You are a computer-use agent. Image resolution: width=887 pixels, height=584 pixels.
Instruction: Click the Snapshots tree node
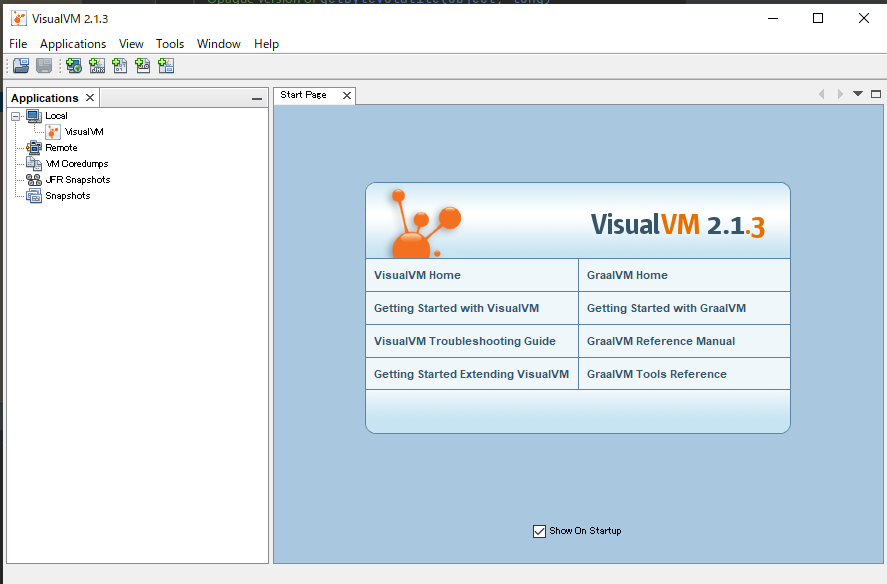[x=65, y=195]
